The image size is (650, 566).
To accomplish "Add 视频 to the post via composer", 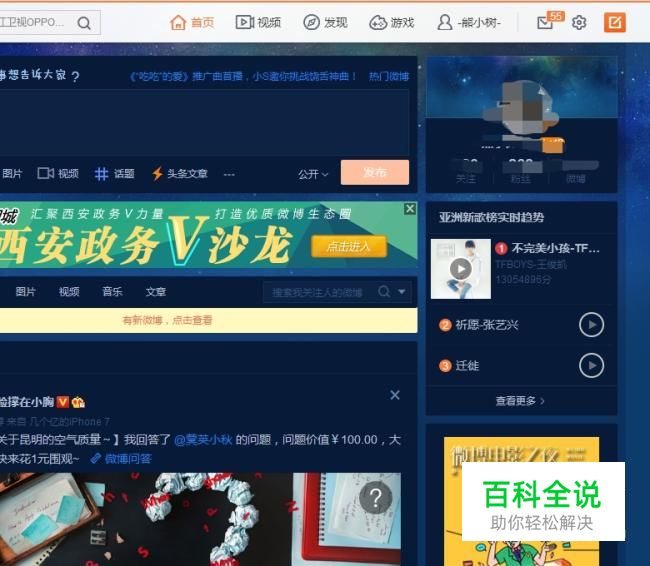I will (58, 173).
